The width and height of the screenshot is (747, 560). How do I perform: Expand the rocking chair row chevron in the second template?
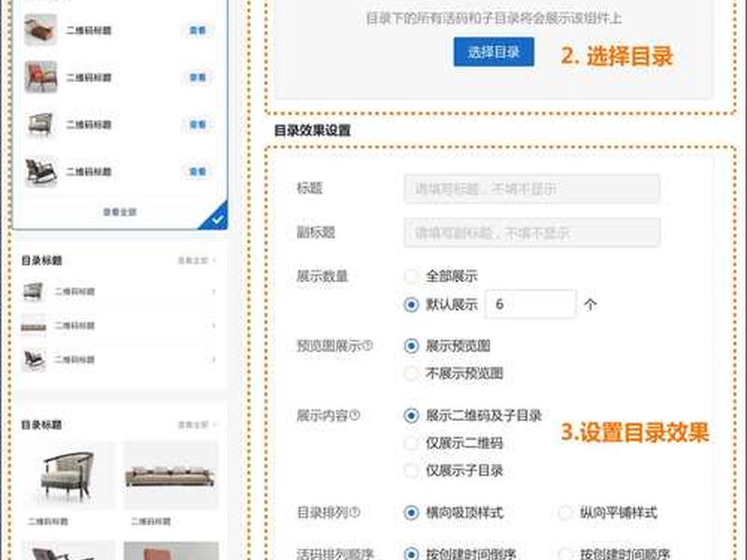(214, 359)
